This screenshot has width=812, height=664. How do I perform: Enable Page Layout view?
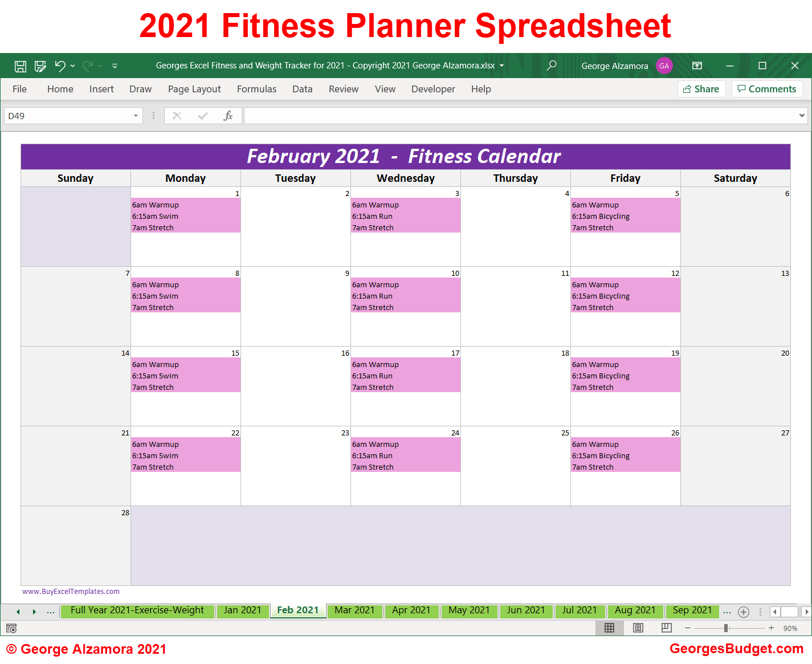click(x=638, y=628)
